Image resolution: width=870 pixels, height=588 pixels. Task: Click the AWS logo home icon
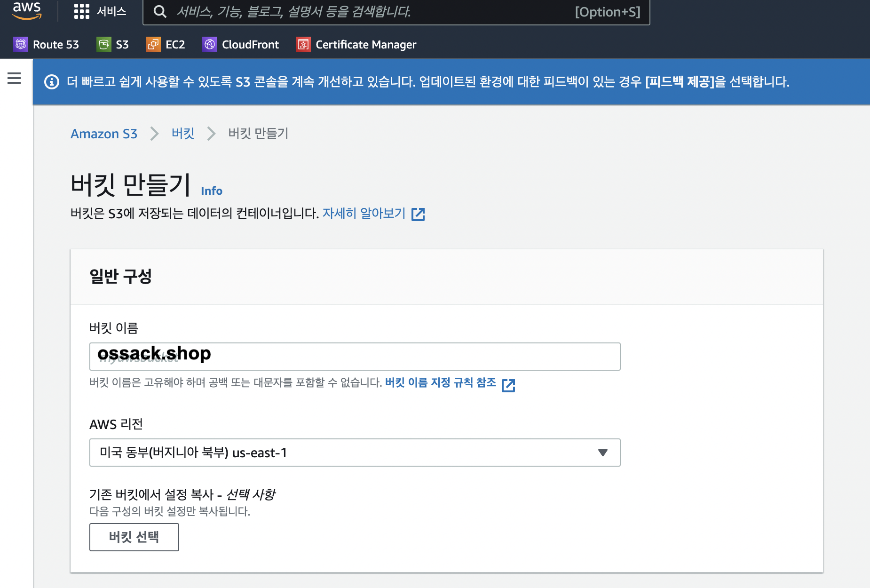point(27,10)
